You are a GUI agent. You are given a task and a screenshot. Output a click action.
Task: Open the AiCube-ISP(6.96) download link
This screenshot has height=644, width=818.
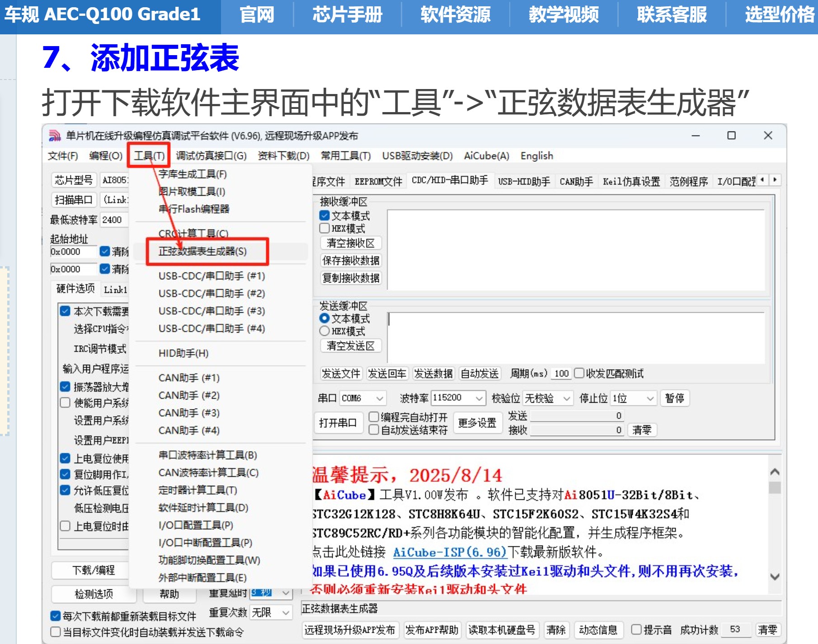point(450,553)
